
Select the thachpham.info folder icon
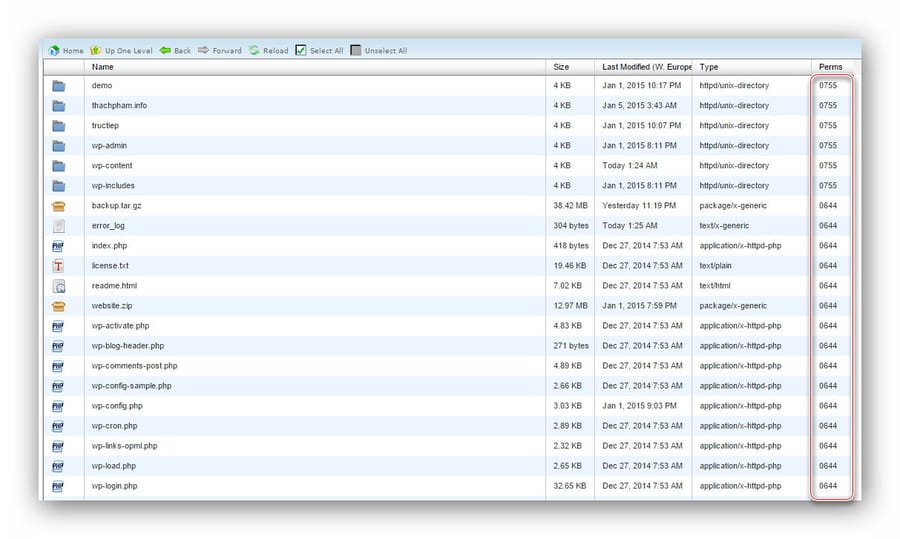[x=59, y=106]
